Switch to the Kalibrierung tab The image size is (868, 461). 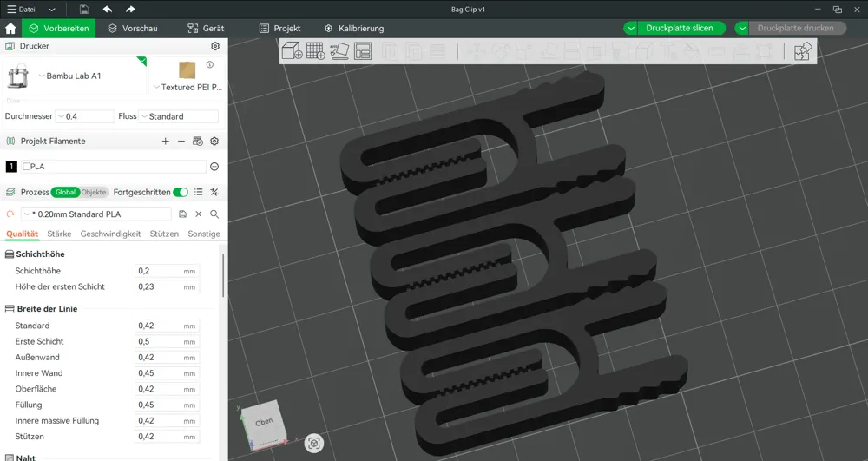click(354, 29)
